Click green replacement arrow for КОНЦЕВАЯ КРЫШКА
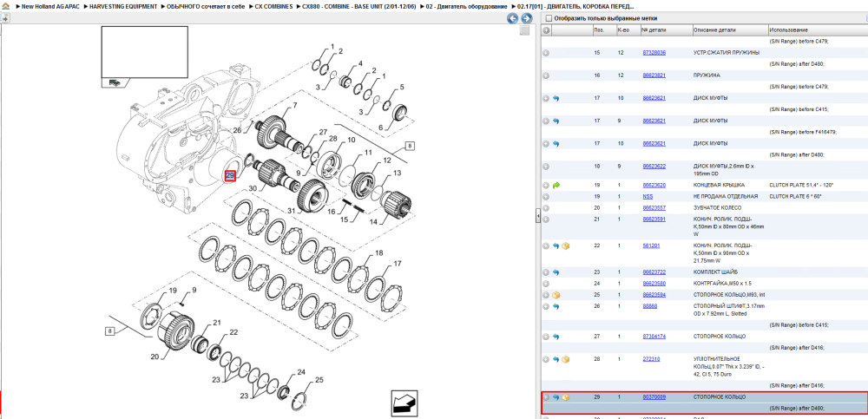 556,186
